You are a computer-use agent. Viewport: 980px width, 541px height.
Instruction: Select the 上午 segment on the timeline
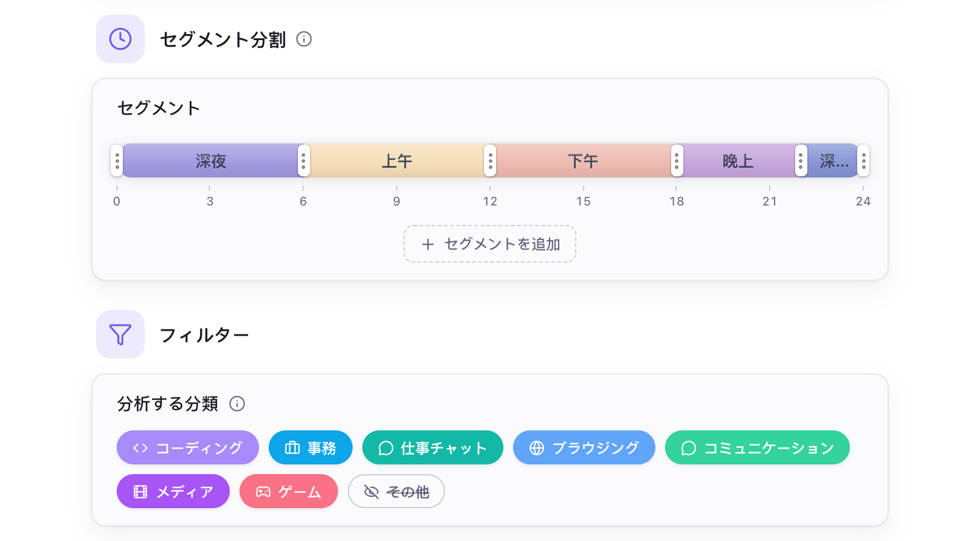click(x=396, y=160)
